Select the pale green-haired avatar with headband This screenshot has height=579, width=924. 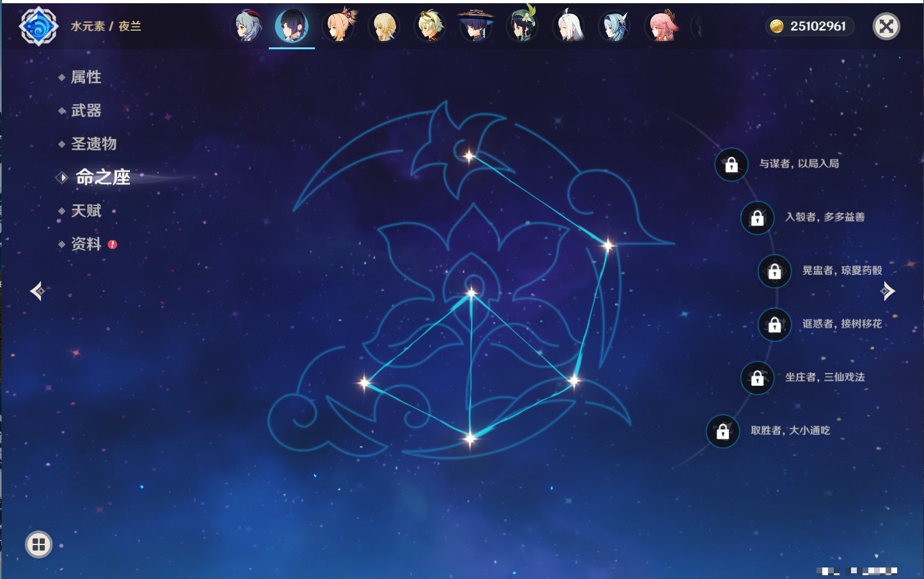pos(430,26)
